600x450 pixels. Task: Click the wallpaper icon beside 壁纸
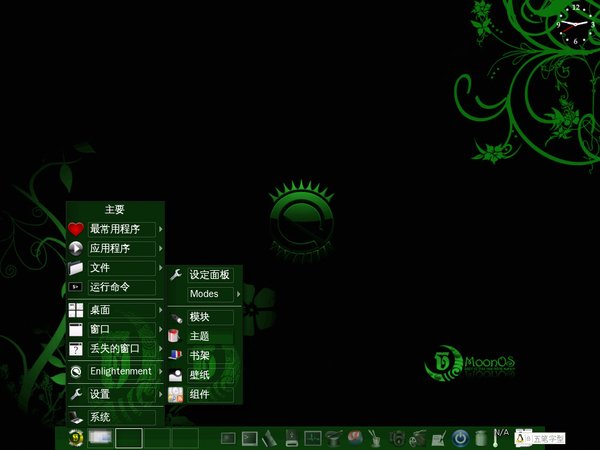point(176,375)
